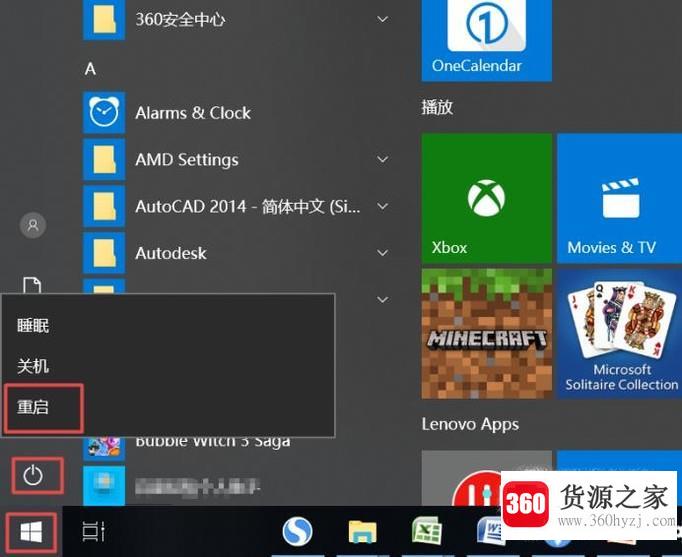This screenshot has width=682, height=557.
Task: Open File Explorer from the taskbar
Action: 362,531
